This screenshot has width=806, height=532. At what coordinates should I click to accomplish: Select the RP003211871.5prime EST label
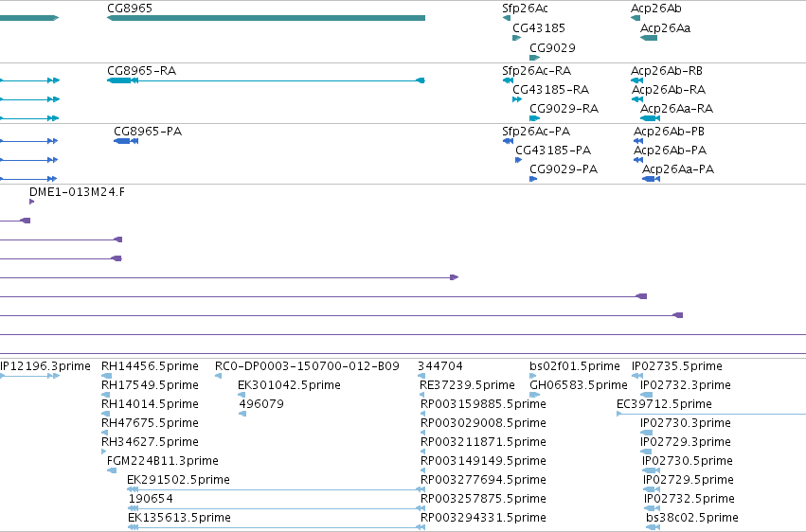pyautogui.click(x=483, y=442)
